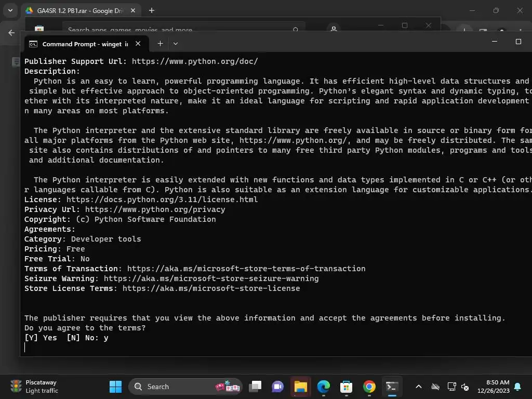
Task: Click 'Free Trial: No' line
Action: coord(57,259)
